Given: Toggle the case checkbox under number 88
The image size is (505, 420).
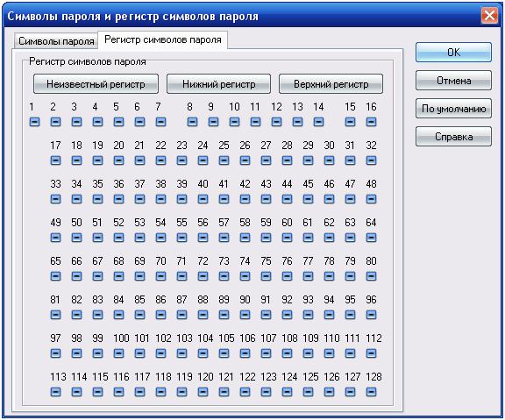Looking at the screenshot, I should click(203, 315).
